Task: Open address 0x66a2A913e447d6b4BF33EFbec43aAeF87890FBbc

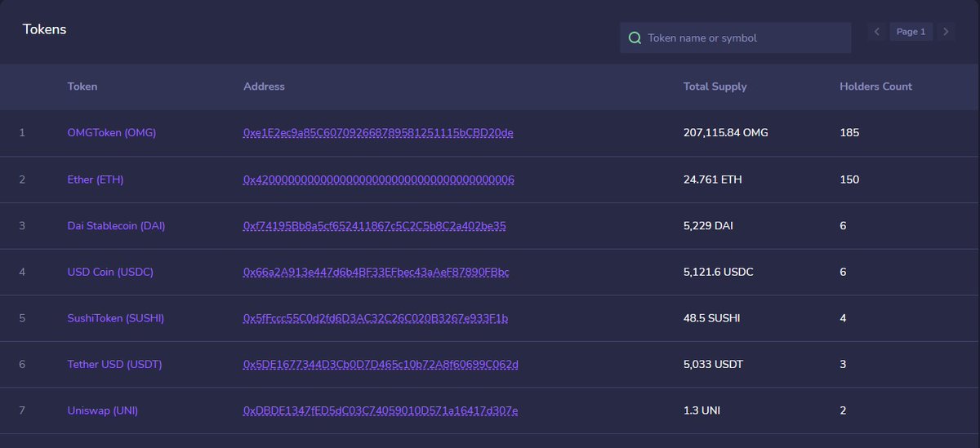Action: [376, 272]
